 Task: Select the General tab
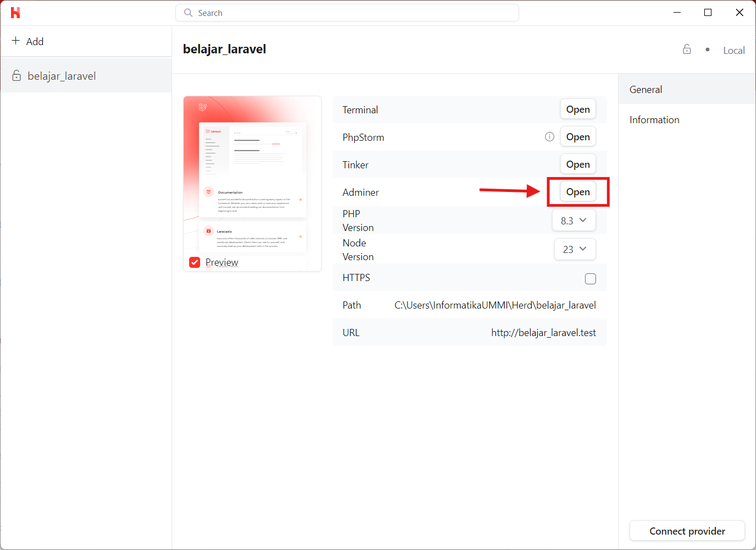pos(645,89)
